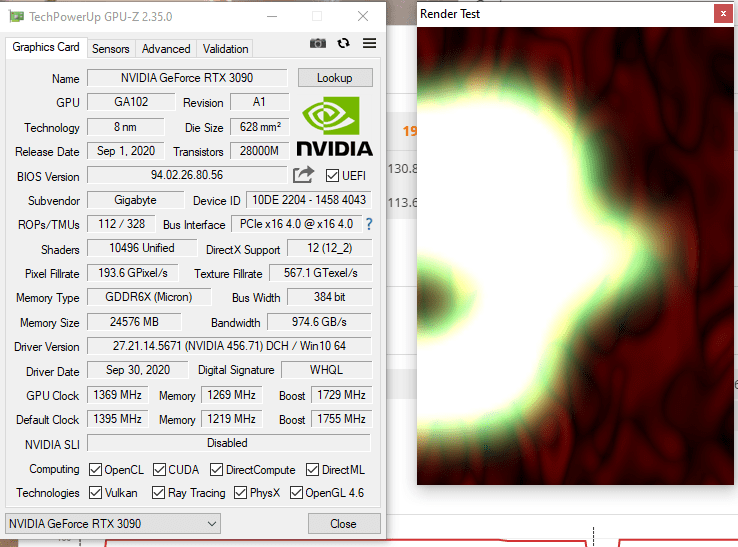Click the Texture Fillrate field 567.1 GTexel/s

(x=321, y=273)
